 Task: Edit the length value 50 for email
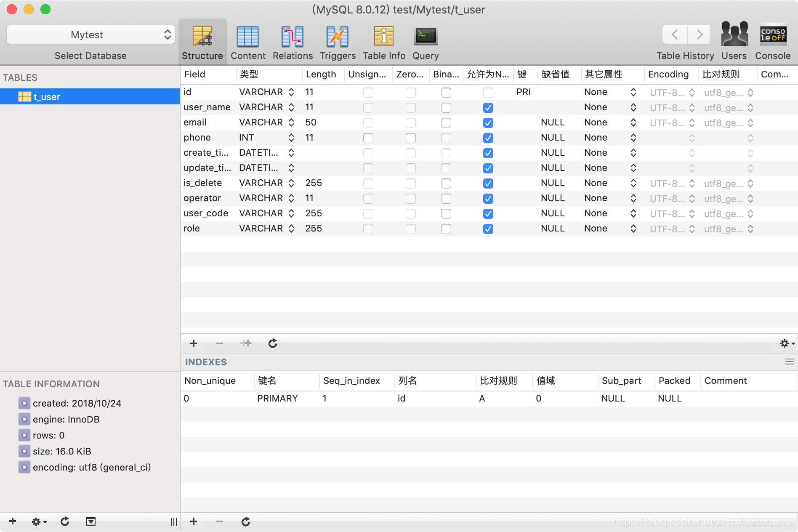tap(311, 122)
